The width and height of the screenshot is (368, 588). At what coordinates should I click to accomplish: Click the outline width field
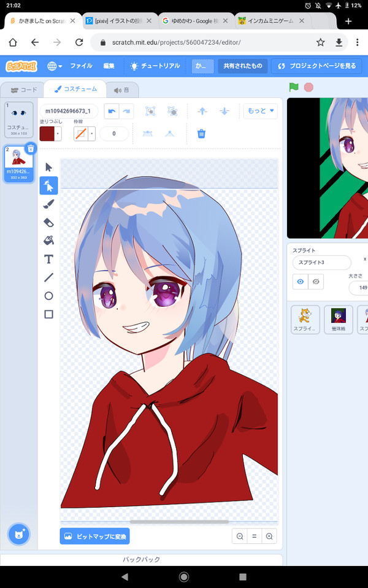[114, 134]
